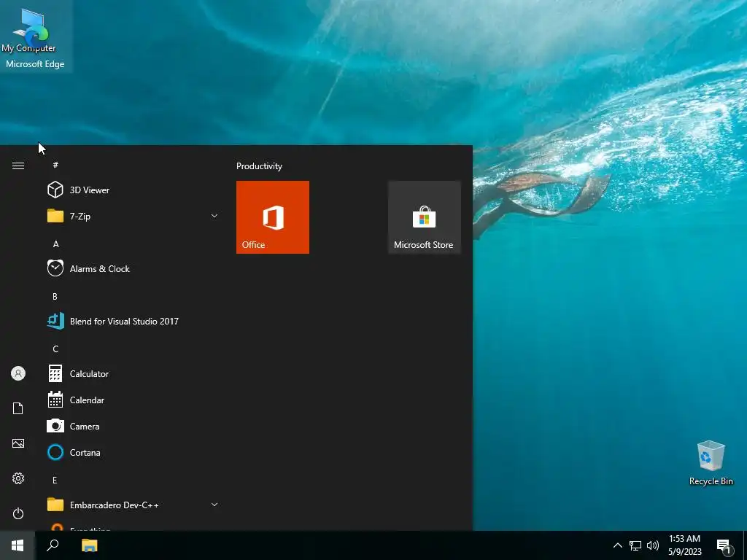Click the # letter header in app list
The width and height of the screenshot is (747, 560).
pyautogui.click(x=55, y=165)
